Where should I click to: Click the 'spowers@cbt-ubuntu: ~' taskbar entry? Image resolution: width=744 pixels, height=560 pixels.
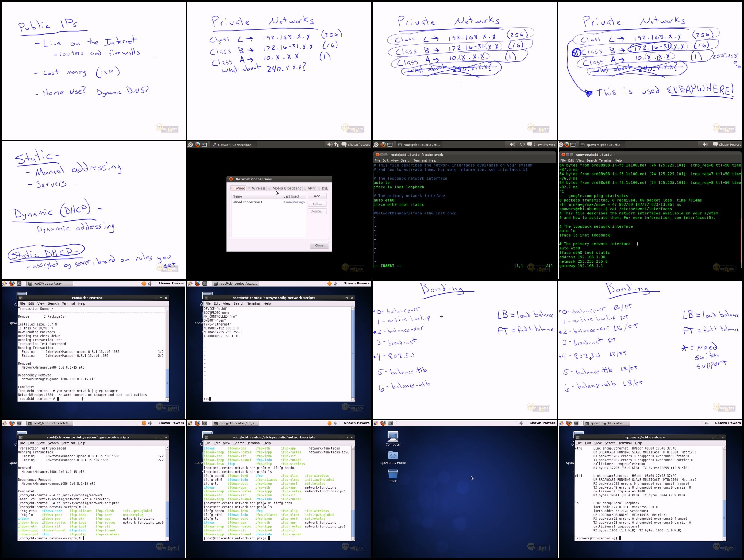[602, 145]
